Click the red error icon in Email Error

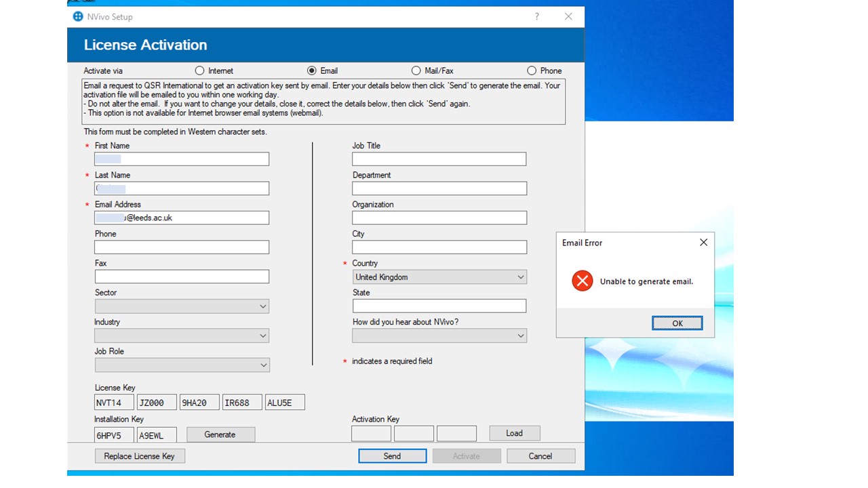point(582,281)
